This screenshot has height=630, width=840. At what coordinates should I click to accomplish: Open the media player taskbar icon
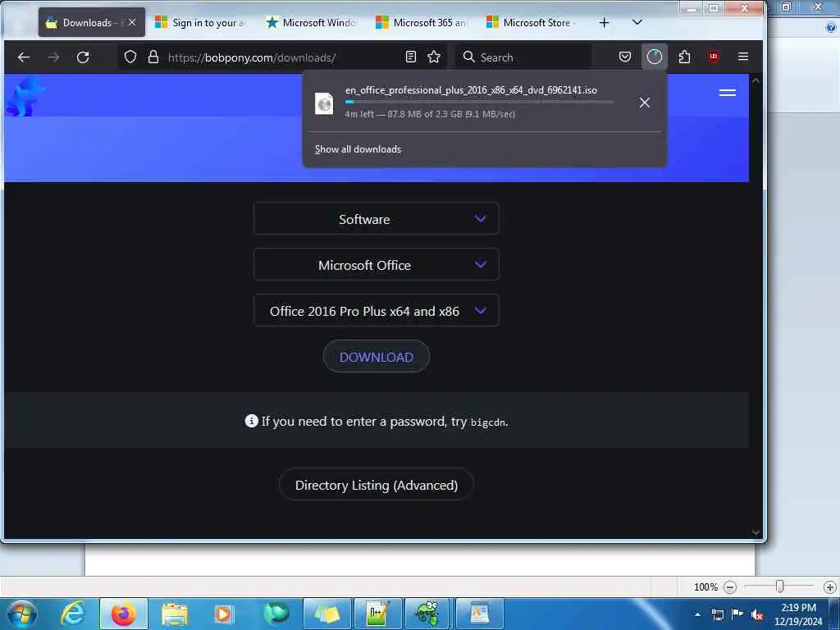coord(223,614)
